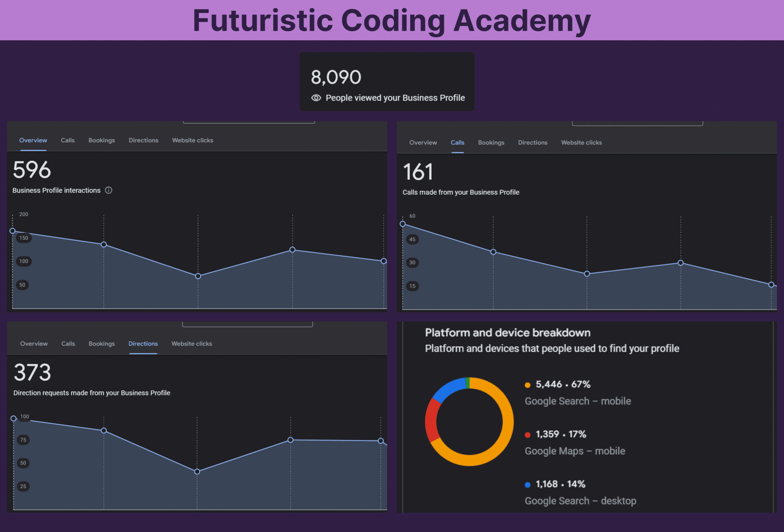This screenshot has height=532, width=784.
Task: Select the active Calls tab in calls panel
Action: 457,143
